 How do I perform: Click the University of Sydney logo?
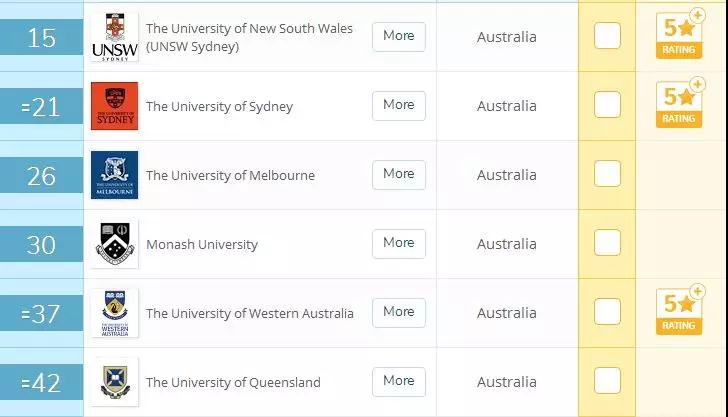tap(114, 106)
